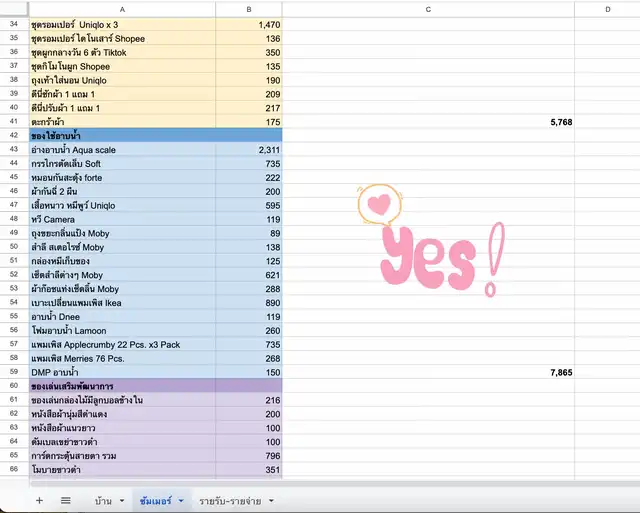Viewport: 640px width, 513px height.
Task: Select column B header
Action: coord(248,9)
